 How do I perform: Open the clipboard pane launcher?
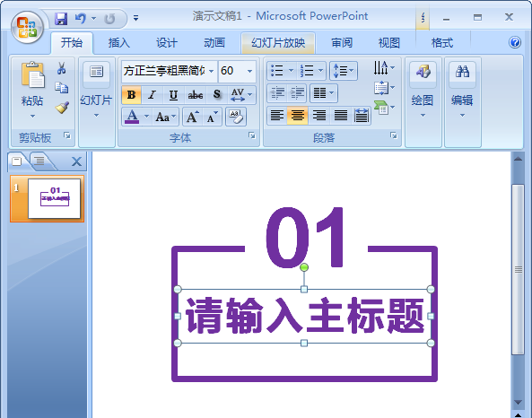click(x=67, y=135)
